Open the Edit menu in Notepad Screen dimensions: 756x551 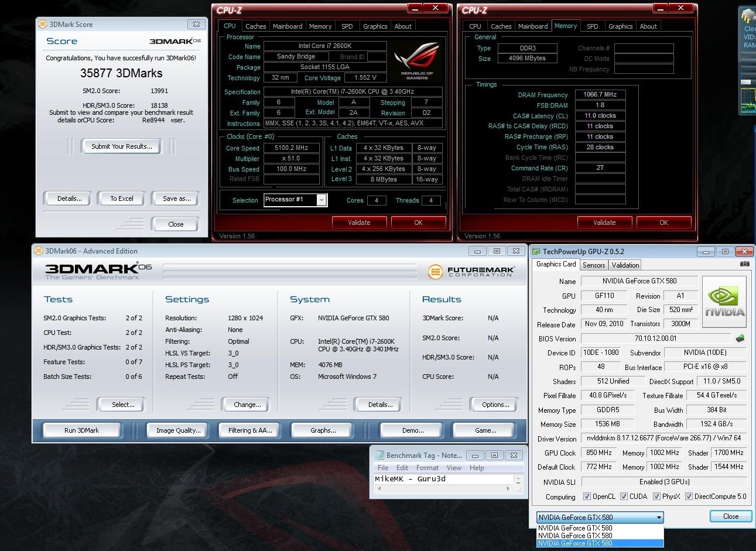[x=402, y=468]
